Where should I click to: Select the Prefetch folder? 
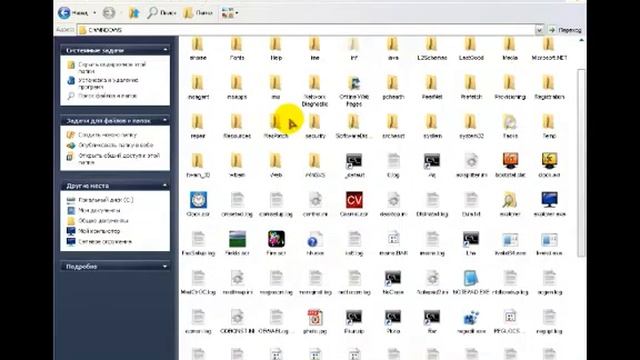click(x=471, y=87)
